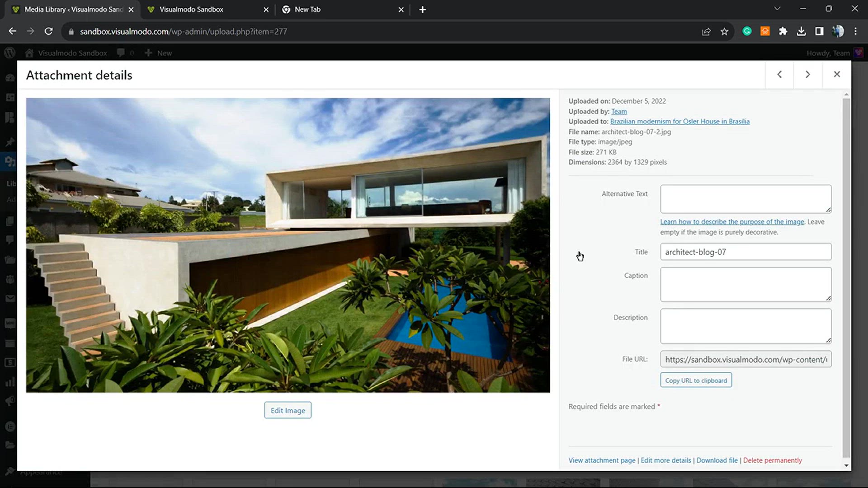The height and width of the screenshot is (488, 868).
Task: Reload the current page
Action: pyautogui.click(x=48, y=31)
